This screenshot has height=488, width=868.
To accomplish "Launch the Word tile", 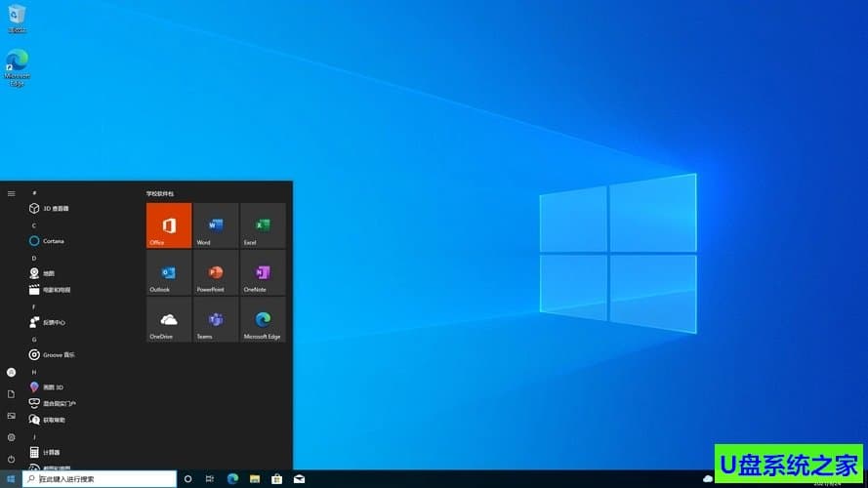I will (216, 225).
